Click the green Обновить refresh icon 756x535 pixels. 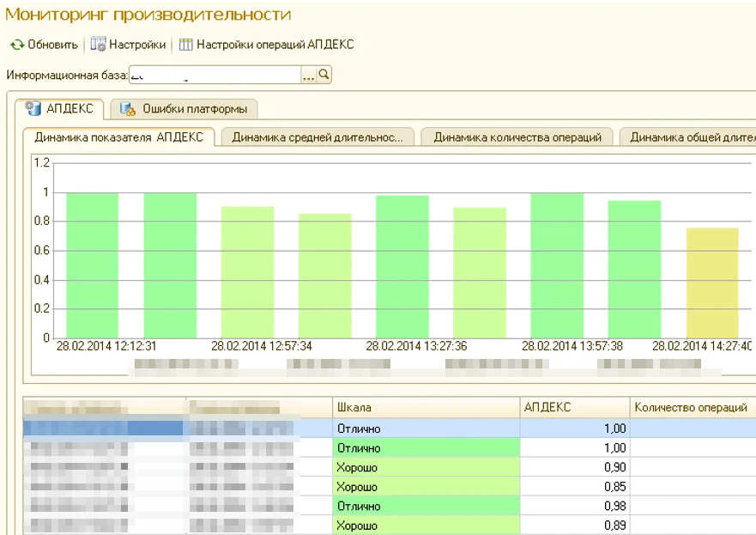(17, 45)
